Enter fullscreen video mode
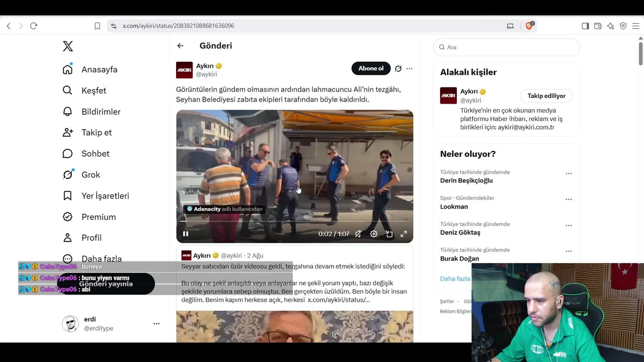 (404, 234)
